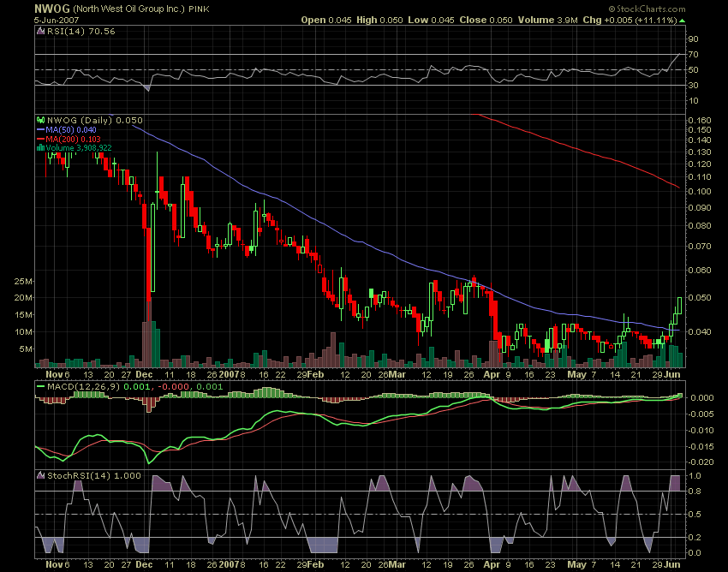728x572 pixels.
Task: Click the May label on the axis below StochRSI
Action: [x=576, y=564]
